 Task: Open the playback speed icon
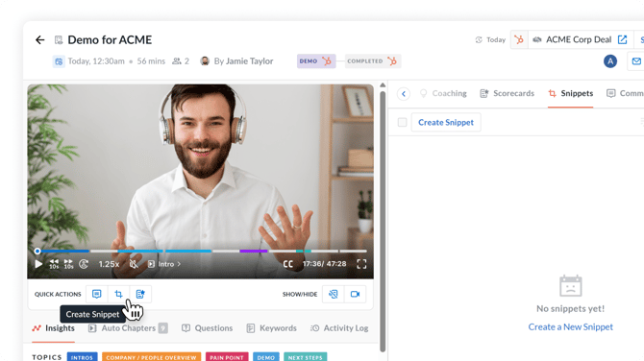[x=84, y=264]
